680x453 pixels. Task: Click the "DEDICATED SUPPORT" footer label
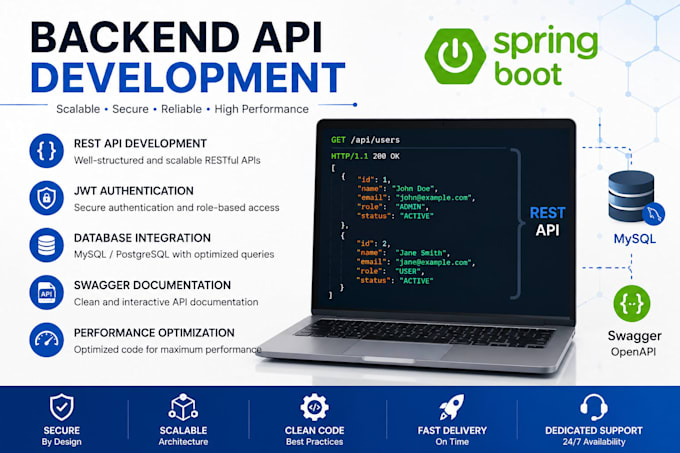tap(594, 430)
